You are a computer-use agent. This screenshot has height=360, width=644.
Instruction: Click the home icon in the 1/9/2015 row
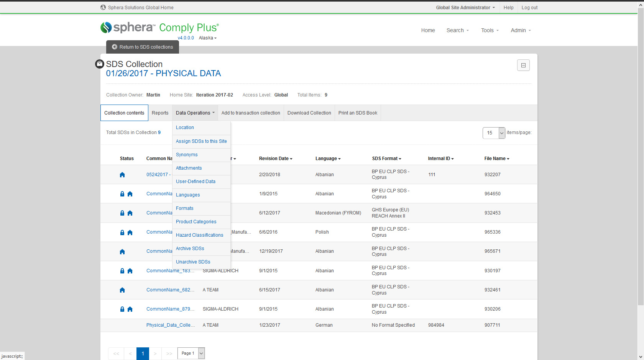tap(130, 194)
